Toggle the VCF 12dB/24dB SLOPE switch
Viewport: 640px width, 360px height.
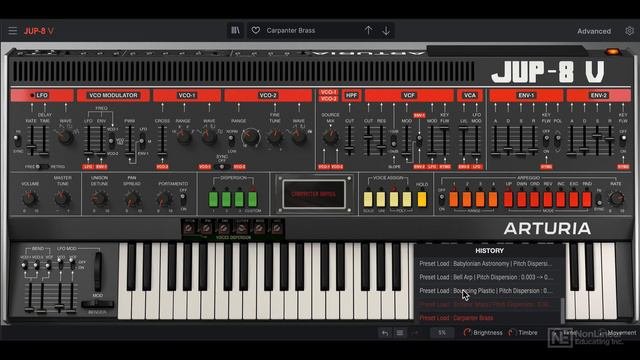click(x=393, y=141)
